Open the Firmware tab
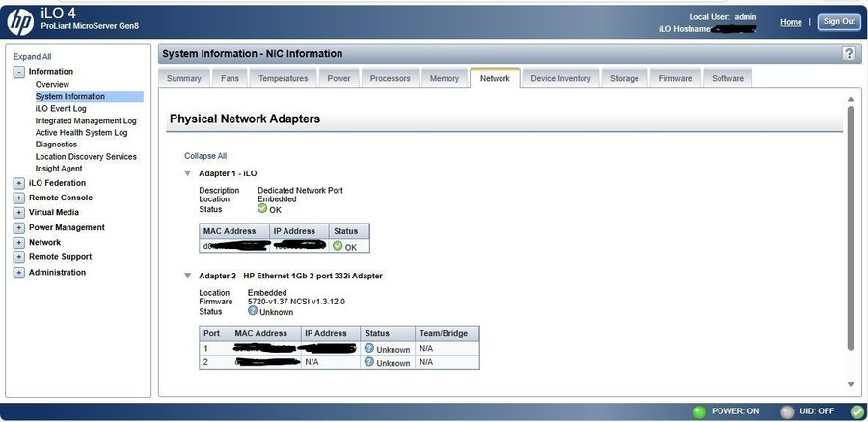 pyautogui.click(x=675, y=78)
